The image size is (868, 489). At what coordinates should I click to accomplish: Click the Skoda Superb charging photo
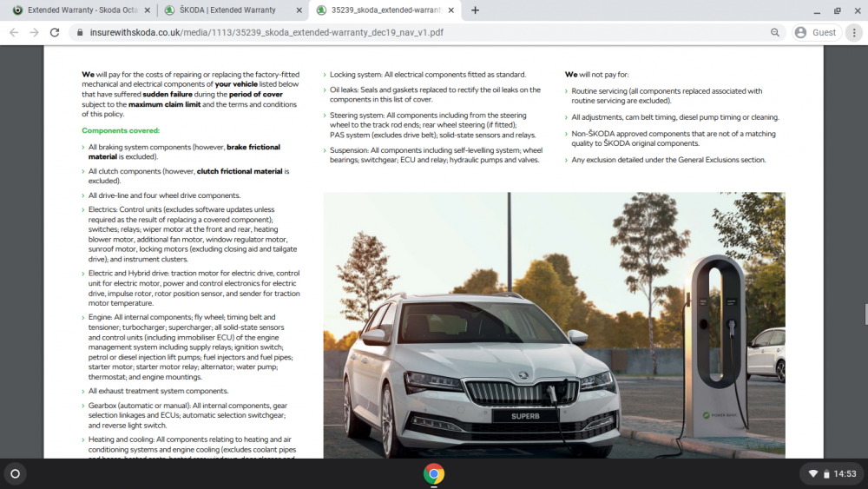click(554, 325)
